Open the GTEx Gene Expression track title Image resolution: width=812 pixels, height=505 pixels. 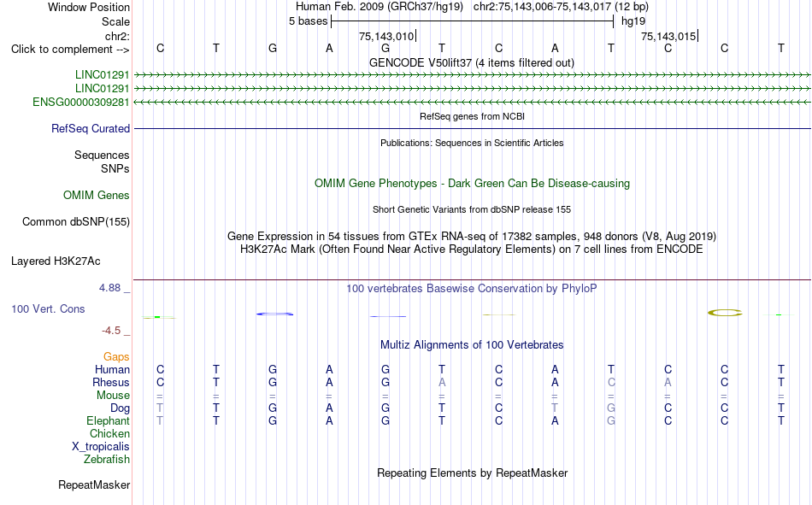472,236
